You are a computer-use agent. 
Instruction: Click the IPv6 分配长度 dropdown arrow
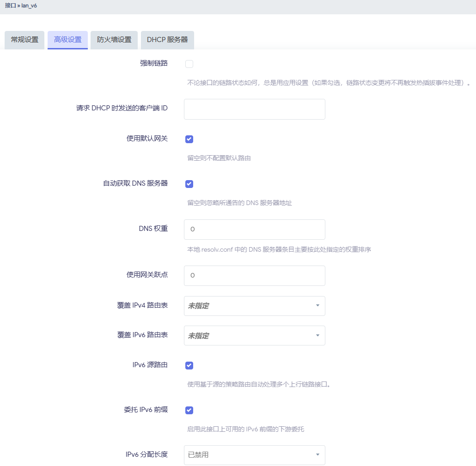tap(318, 455)
